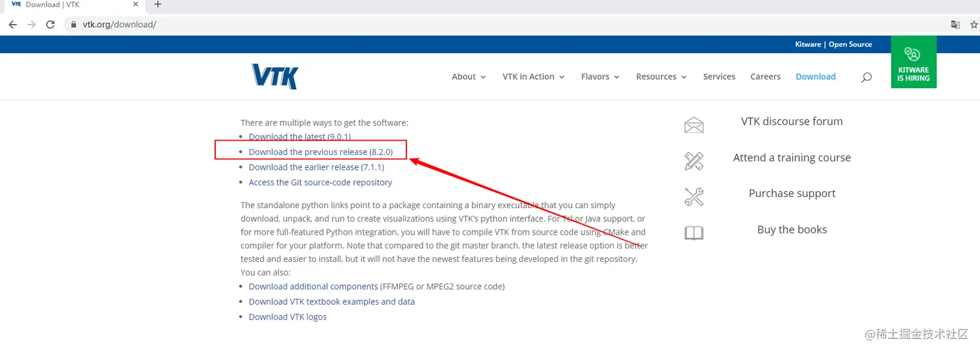Click Download the earlier release (7.1.1)

tap(316, 167)
